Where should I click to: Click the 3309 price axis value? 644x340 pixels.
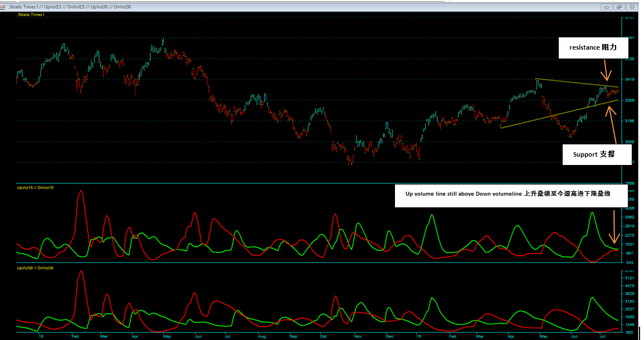point(630,100)
